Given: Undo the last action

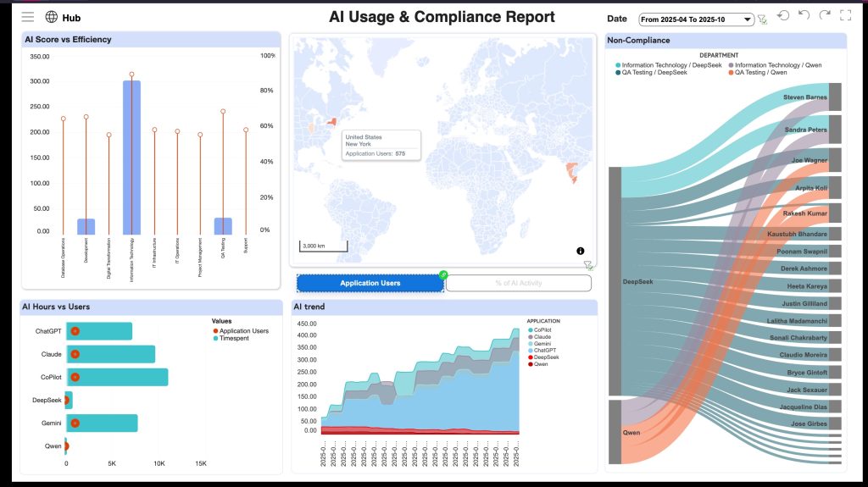Looking at the screenshot, I should click(x=804, y=16).
